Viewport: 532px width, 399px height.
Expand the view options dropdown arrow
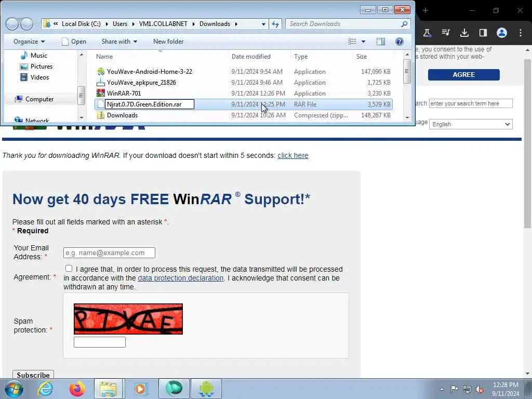point(363,42)
